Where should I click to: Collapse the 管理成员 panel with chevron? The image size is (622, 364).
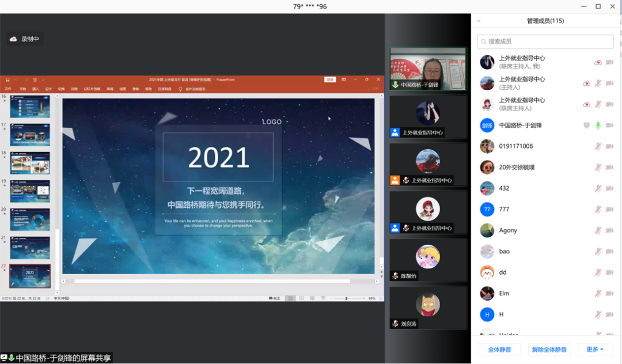tap(479, 21)
